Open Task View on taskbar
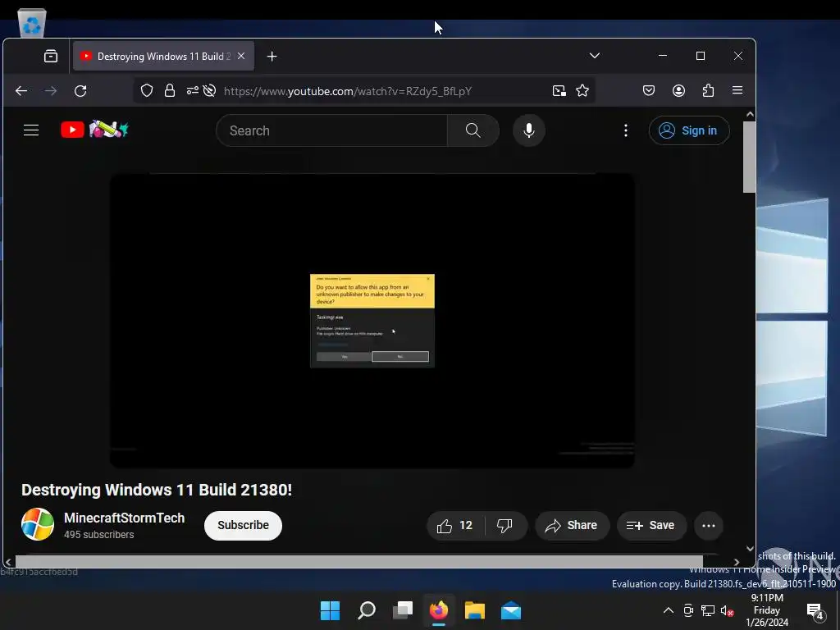840x630 pixels. point(403,610)
